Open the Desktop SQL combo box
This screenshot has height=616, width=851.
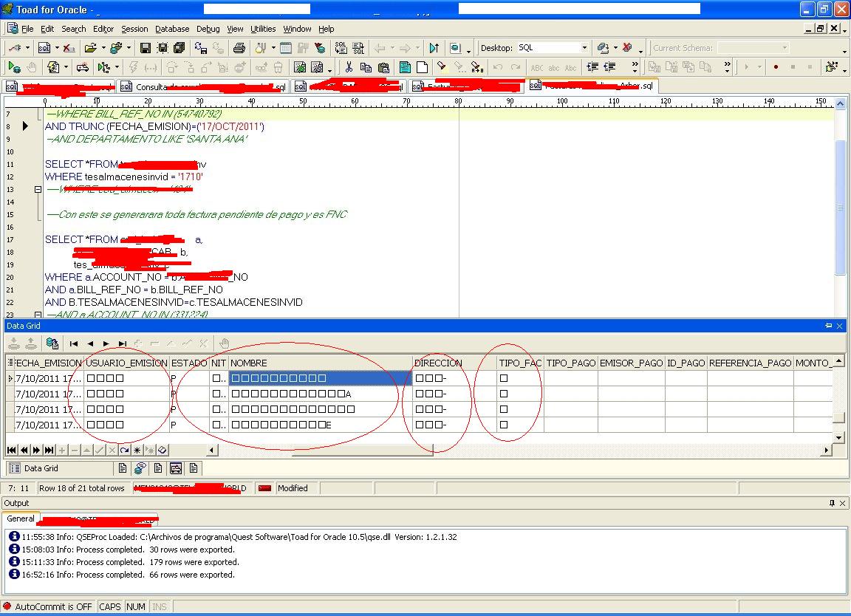(x=553, y=48)
